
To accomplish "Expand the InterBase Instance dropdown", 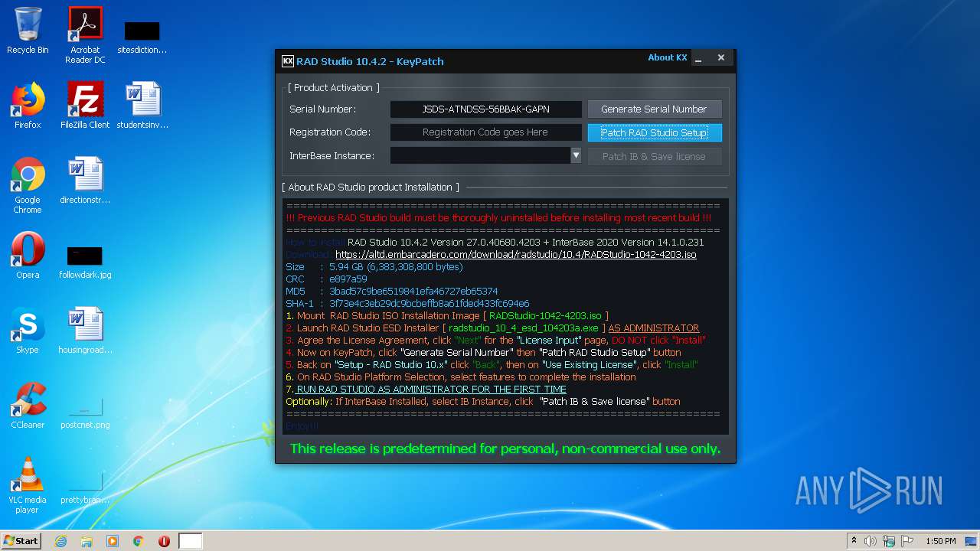I will click(576, 156).
